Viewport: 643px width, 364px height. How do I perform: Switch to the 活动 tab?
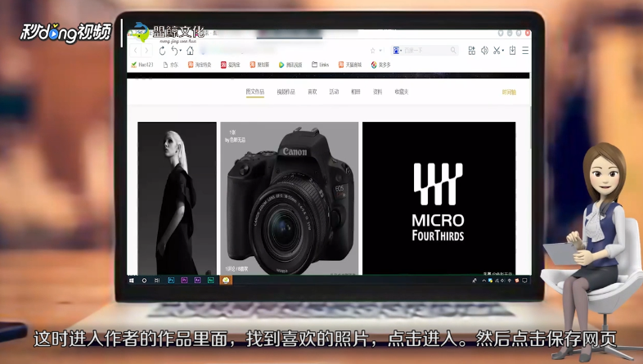334,92
